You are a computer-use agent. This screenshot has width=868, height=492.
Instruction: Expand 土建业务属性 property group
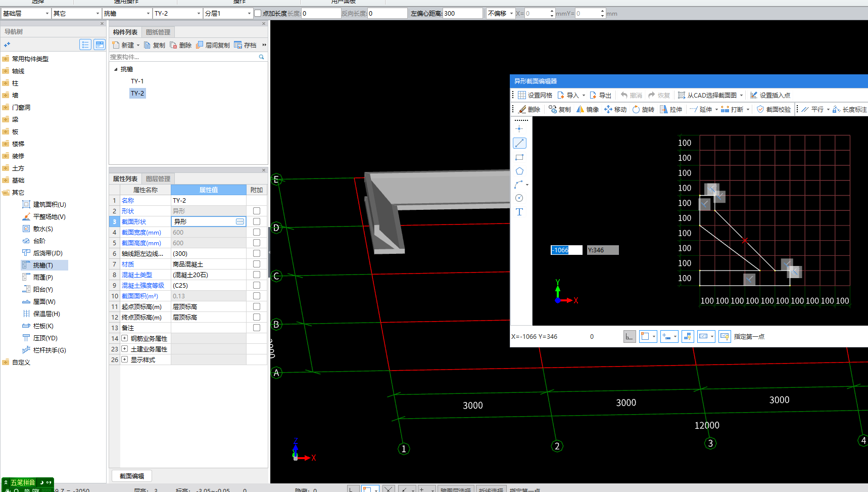[x=124, y=349]
